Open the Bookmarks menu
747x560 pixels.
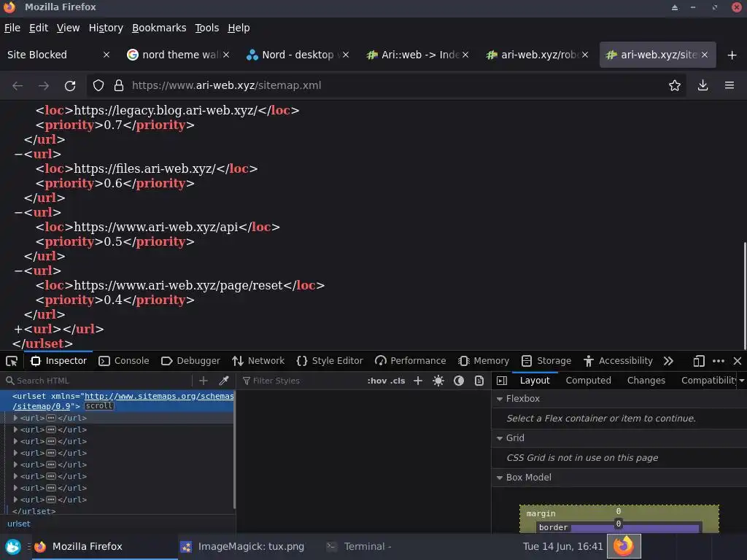(159, 28)
